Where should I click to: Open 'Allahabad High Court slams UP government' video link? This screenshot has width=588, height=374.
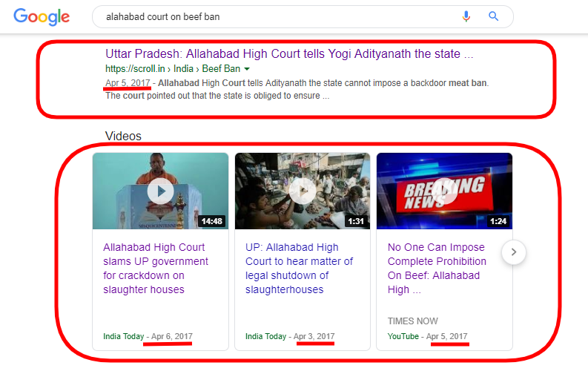tap(155, 269)
